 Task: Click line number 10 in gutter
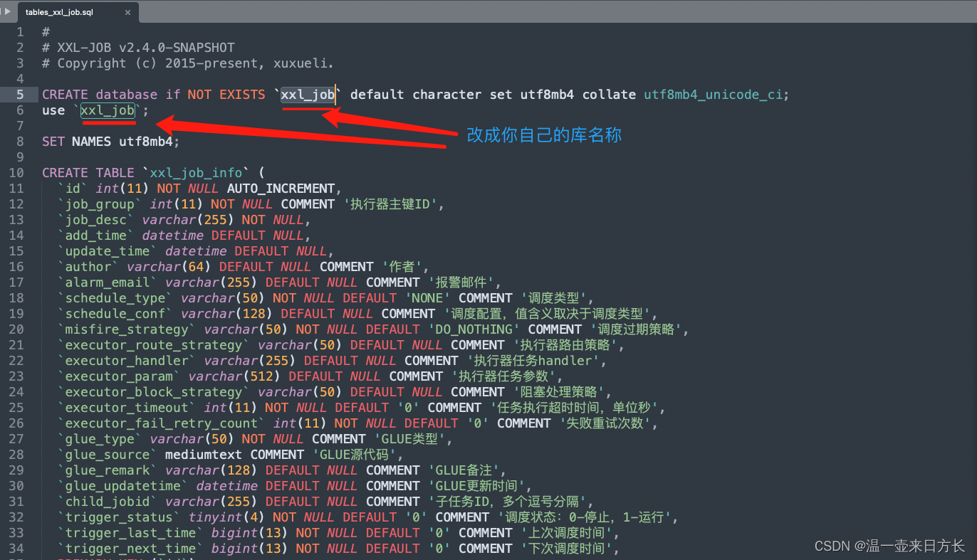tap(16, 173)
